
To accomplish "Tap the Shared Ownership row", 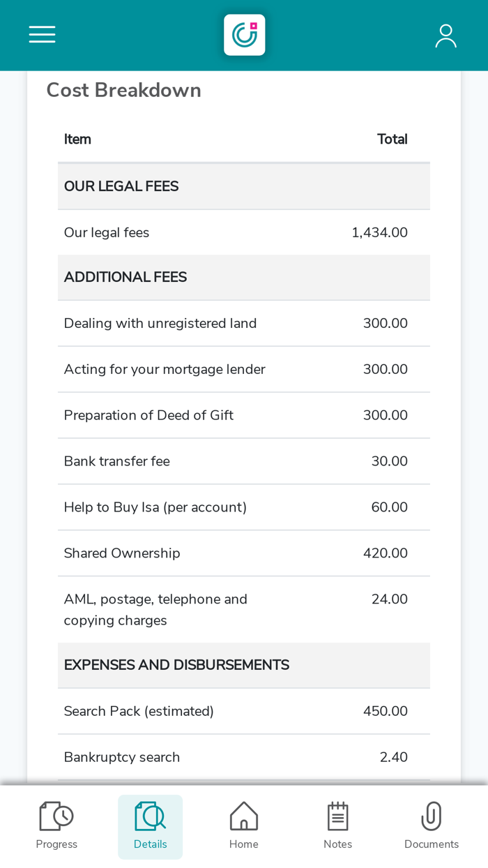I will [243, 553].
